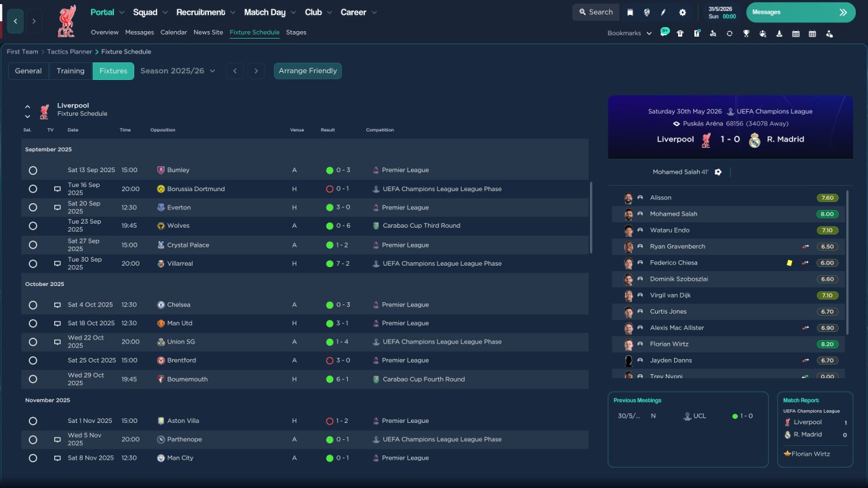
Task: Click the shirt icon in bookmarks bar
Action: coord(680,33)
